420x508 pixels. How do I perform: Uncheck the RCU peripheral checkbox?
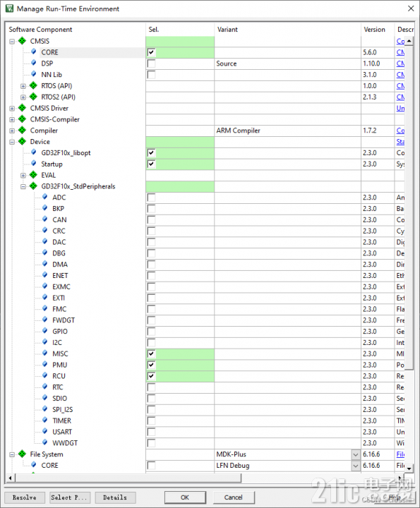pos(151,376)
